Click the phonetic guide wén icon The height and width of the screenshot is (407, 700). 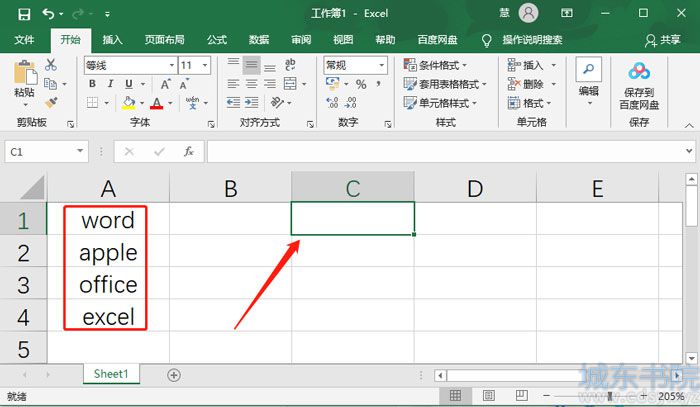tap(192, 103)
